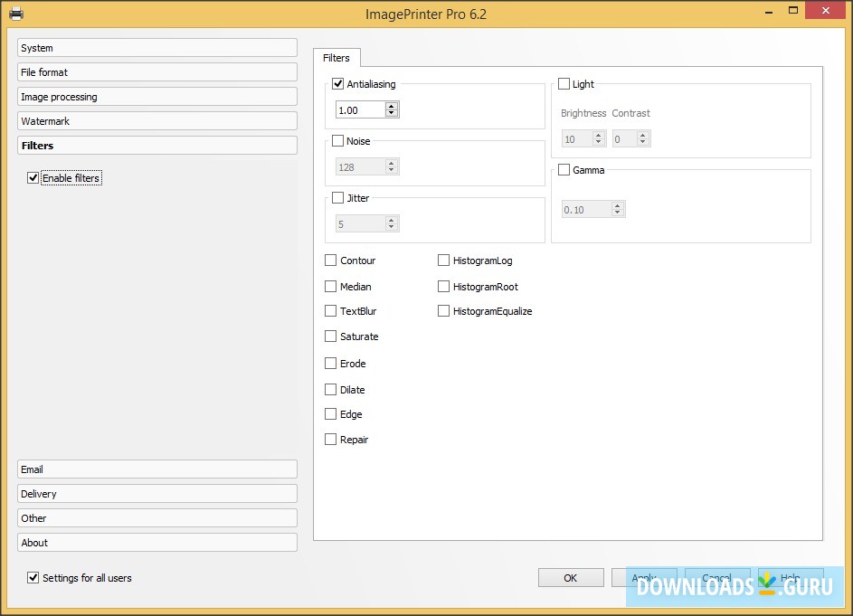Check the TextBlur filter
This screenshot has width=853, height=616.
pyautogui.click(x=330, y=311)
